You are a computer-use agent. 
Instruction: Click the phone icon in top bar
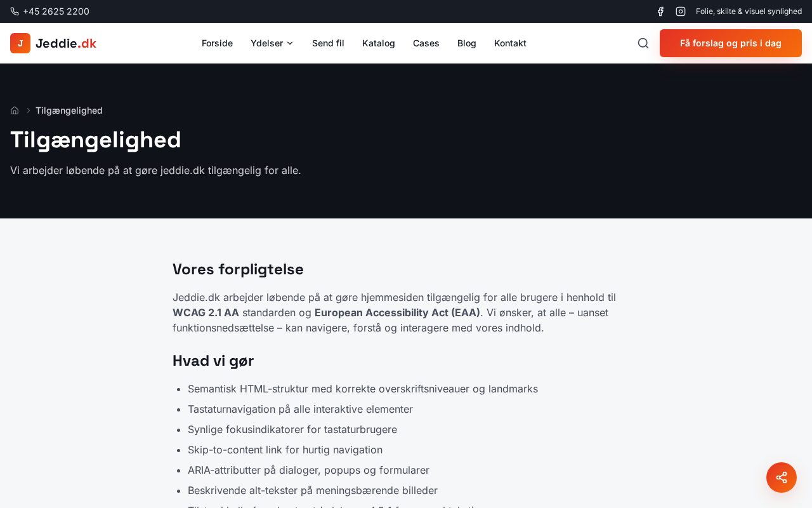coord(15,11)
